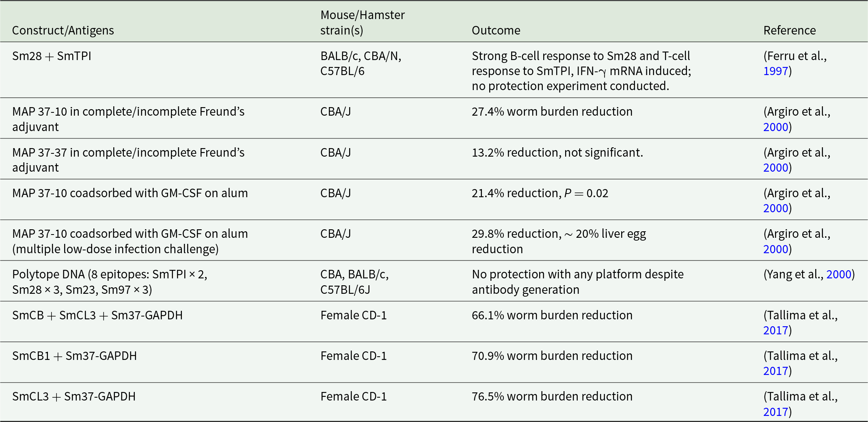Open the Yang et al. 2000 reference link

coord(839,274)
